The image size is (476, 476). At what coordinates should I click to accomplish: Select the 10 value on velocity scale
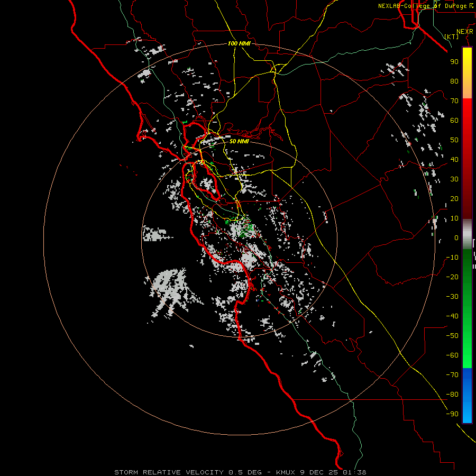pos(454,218)
